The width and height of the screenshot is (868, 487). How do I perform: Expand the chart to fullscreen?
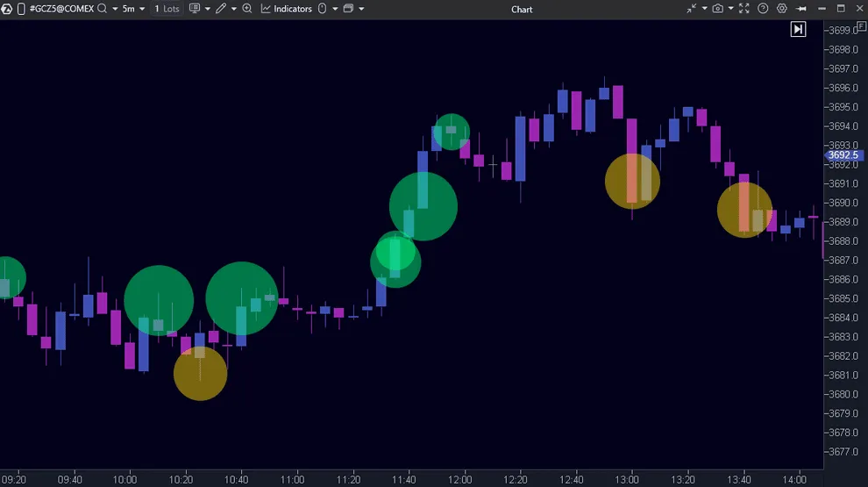pos(744,9)
